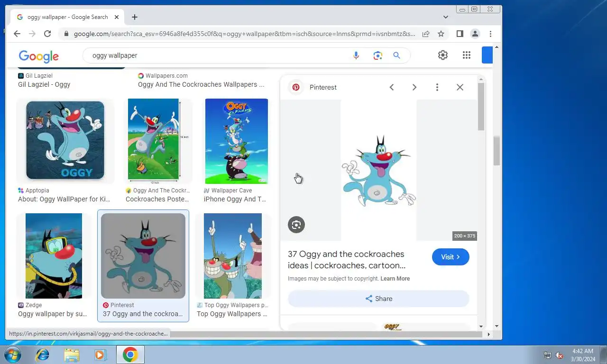Open the Google apps grid
Viewport: 607px width, 364px height.
click(x=467, y=55)
